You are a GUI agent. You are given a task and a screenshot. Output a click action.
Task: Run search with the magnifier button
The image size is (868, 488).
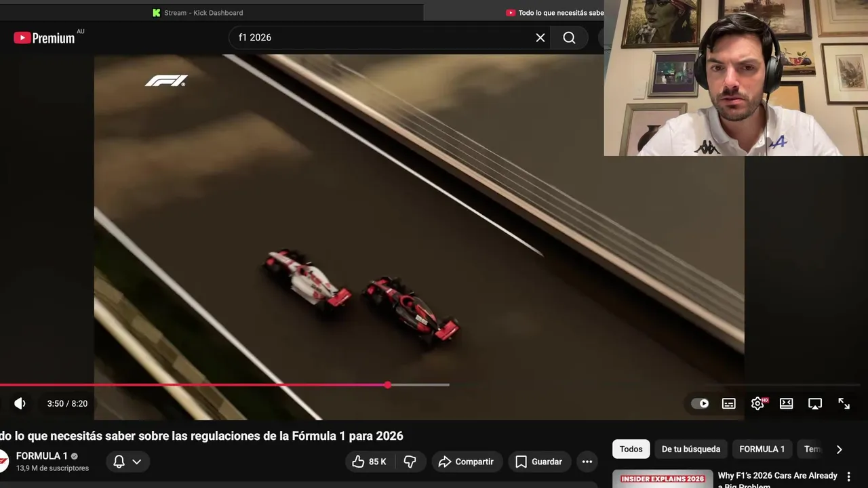(569, 38)
